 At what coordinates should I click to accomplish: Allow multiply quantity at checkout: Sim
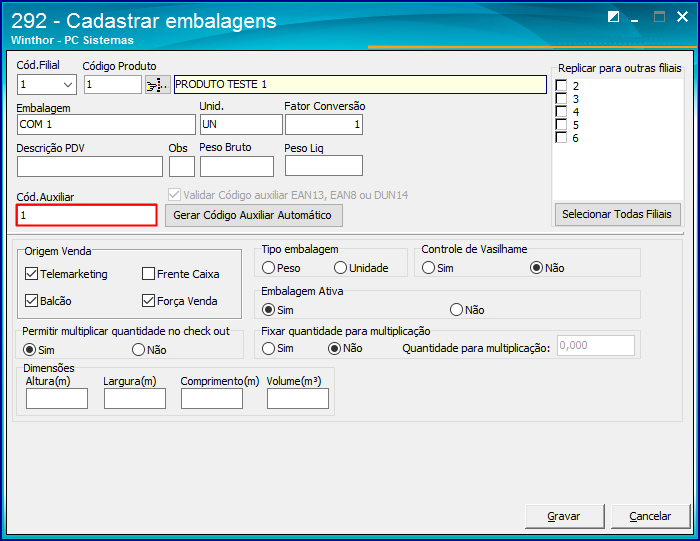tap(29, 350)
